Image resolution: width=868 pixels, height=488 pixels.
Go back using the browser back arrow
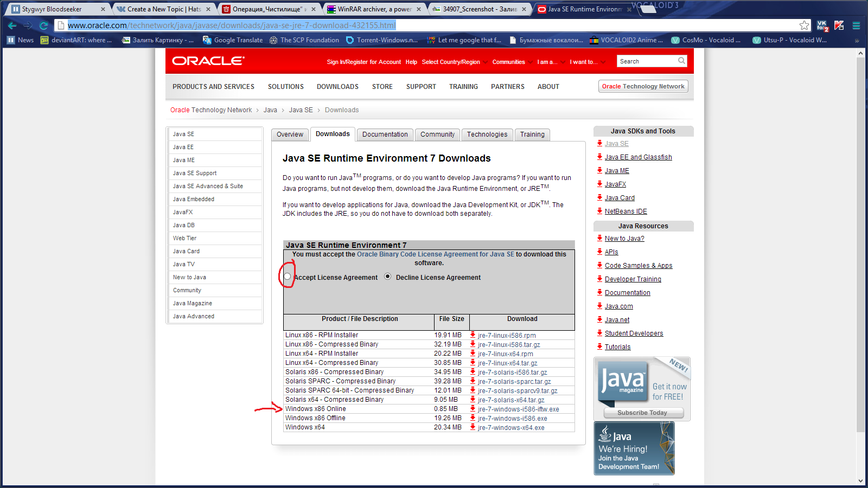click(x=12, y=25)
